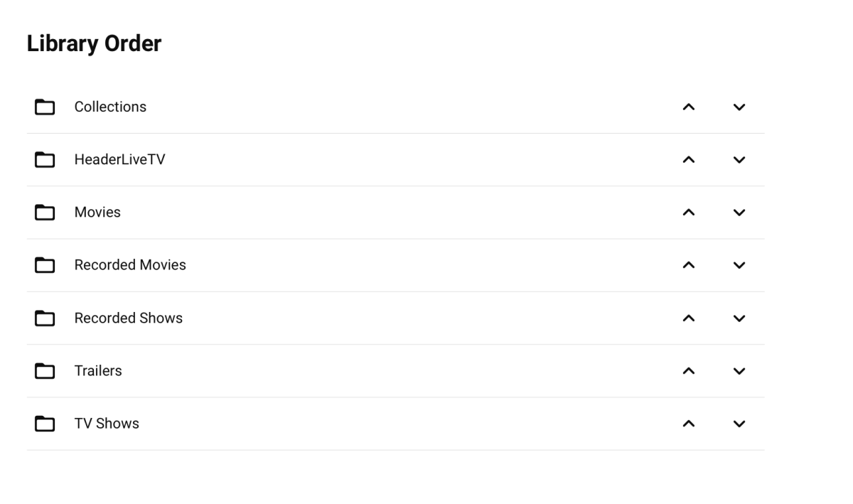Move Collections up in the library order
Image resolution: width=853 pixels, height=504 pixels.
coord(688,107)
